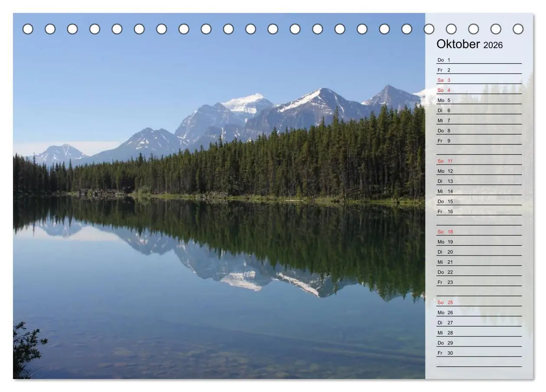Select the "Di 13" calendar row
The image size is (546, 392).
point(479,181)
